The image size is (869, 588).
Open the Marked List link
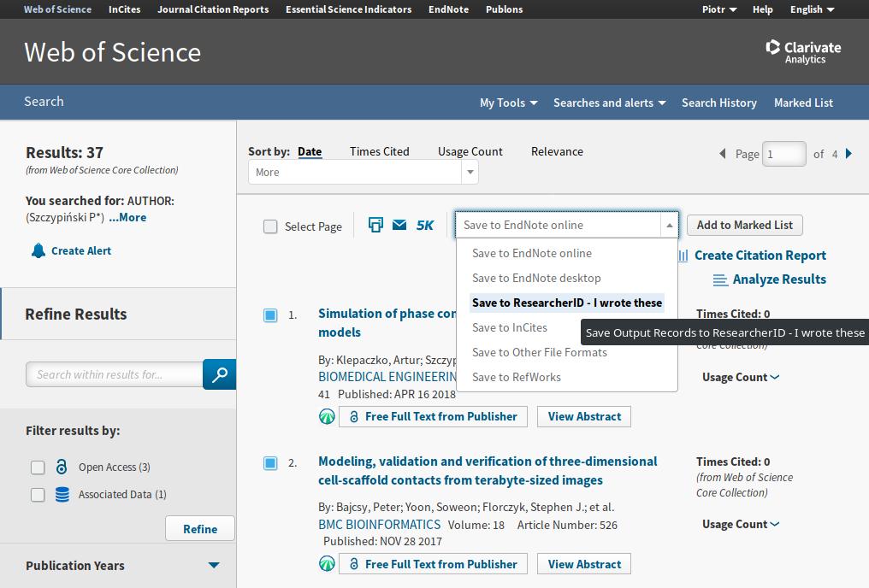[803, 103]
